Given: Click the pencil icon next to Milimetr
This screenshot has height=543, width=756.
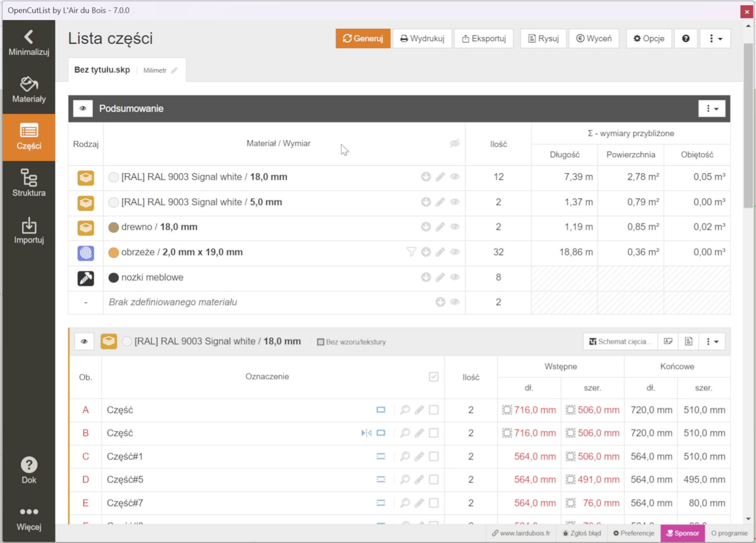Looking at the screenshot, I should [x=174, y=70].
